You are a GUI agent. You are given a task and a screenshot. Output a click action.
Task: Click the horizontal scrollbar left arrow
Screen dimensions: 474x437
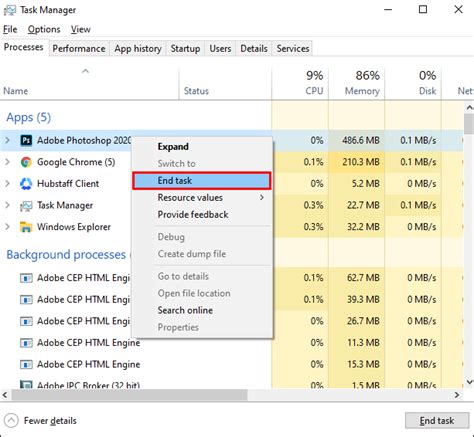point(5,395)
